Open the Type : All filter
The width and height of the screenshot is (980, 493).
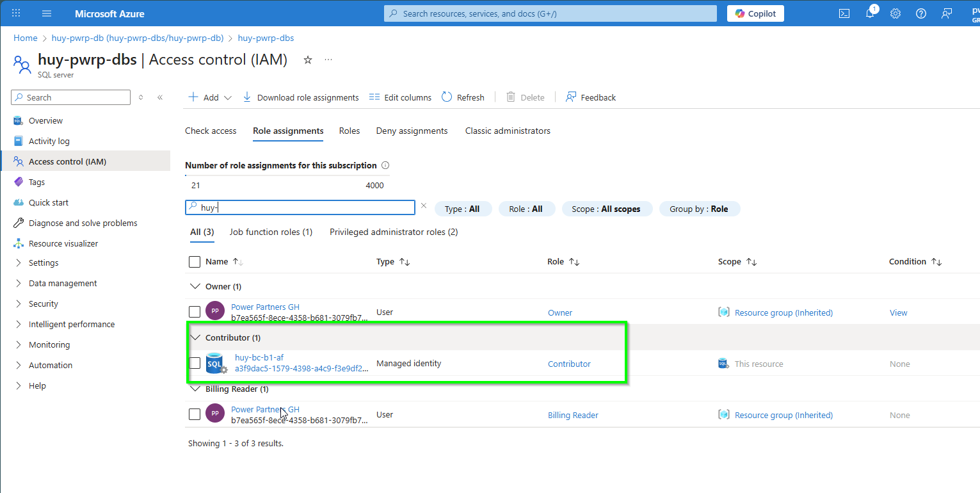[463, 209]
